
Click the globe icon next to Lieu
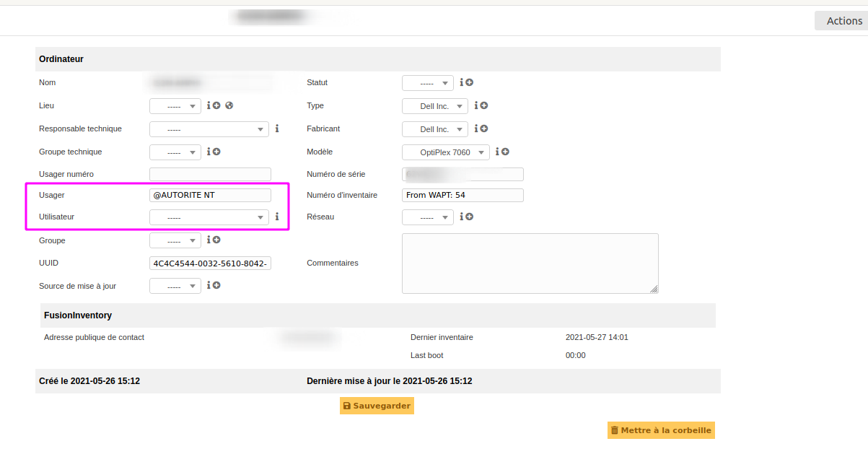[229, 105]
